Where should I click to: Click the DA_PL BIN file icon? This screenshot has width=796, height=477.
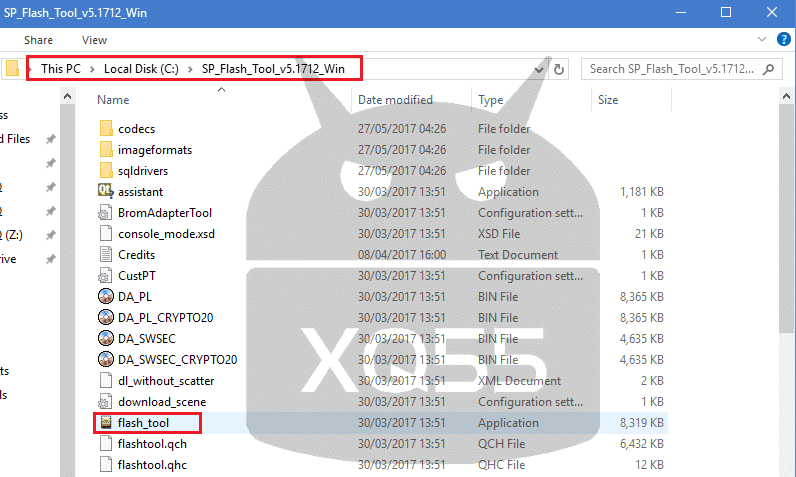coord(108,296)
